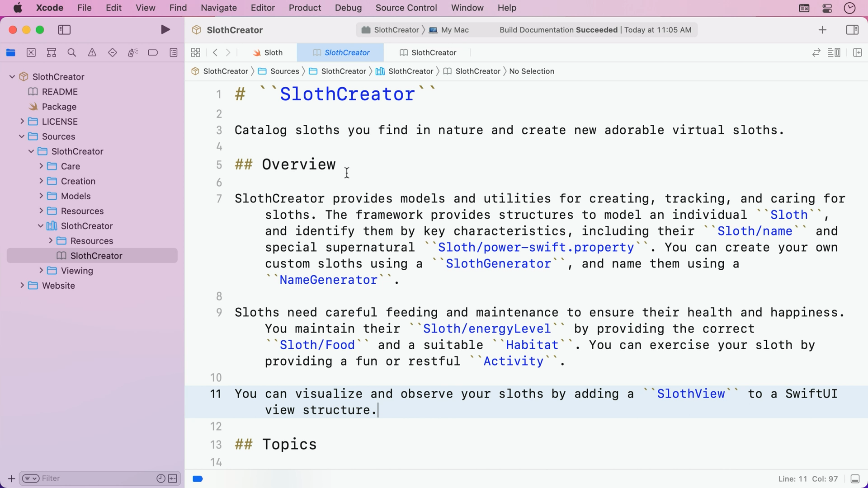Click the Add (+) button in toolbar

click(x=822, y=30)
